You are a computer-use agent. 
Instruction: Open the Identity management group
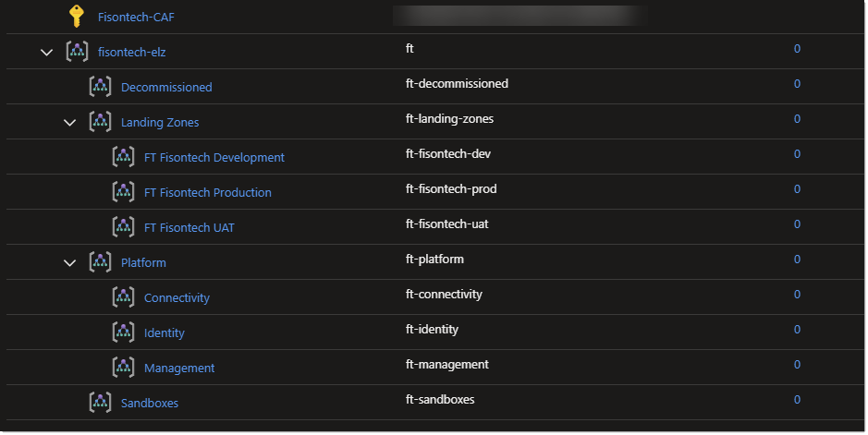coord(165,332)
